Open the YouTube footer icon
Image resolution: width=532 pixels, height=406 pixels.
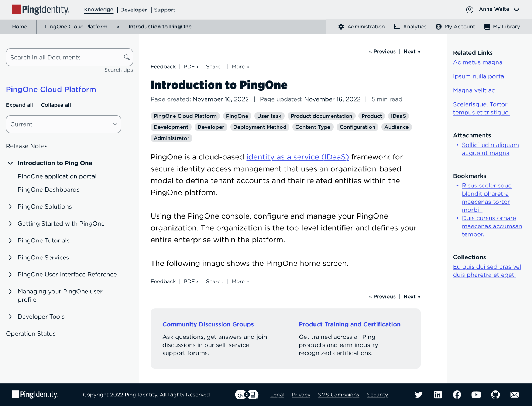coord(476,395)
